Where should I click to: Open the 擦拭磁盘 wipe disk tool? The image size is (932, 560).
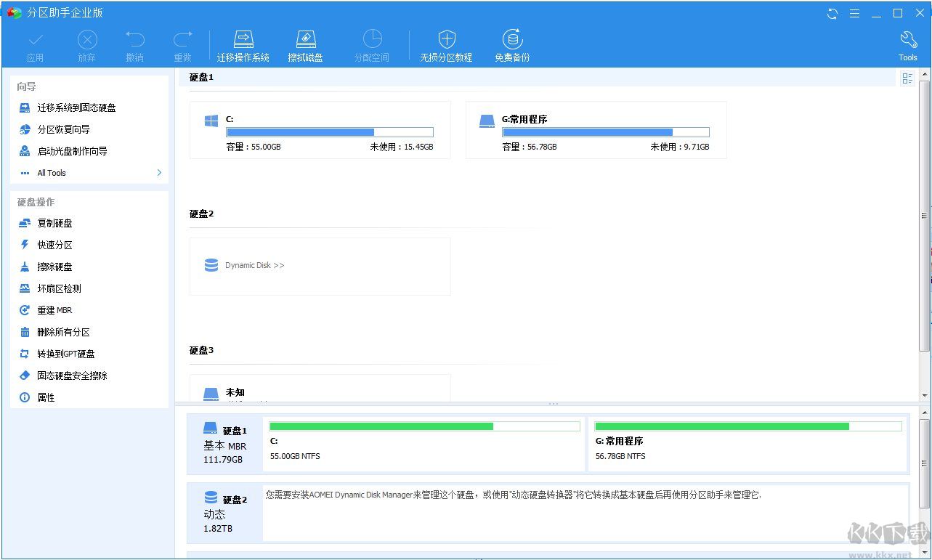click(x=305, y=44)
